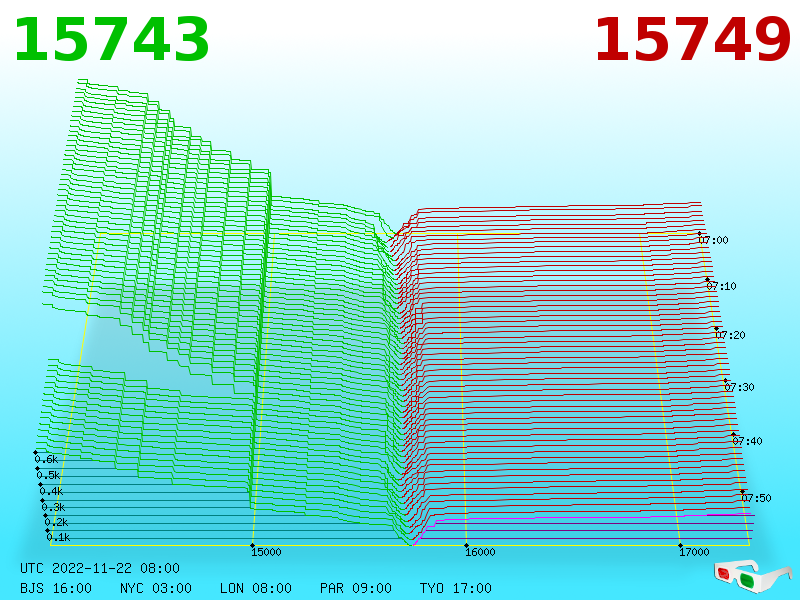Click the 15000 price axis label
Screen dimensions: 800x600
pyautogui.click(x=266, y=552)
